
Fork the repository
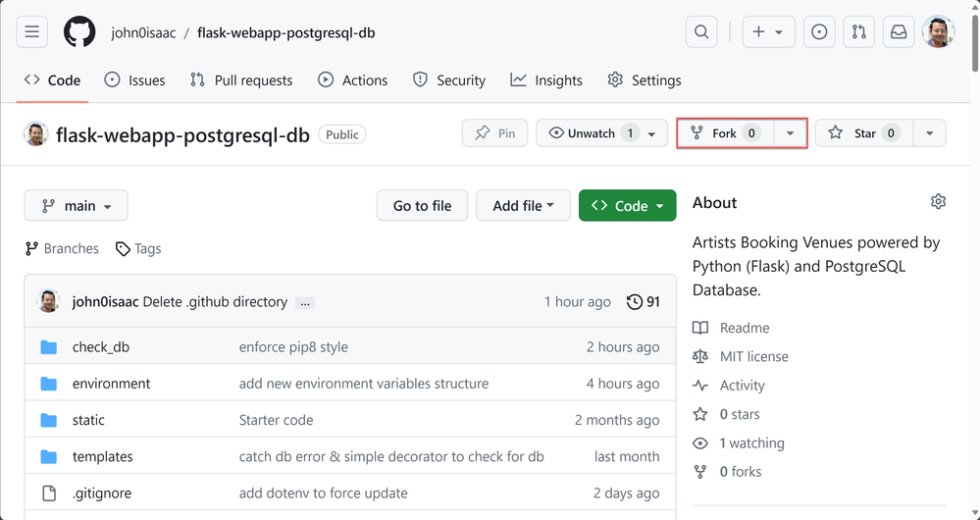pos(726,133)
